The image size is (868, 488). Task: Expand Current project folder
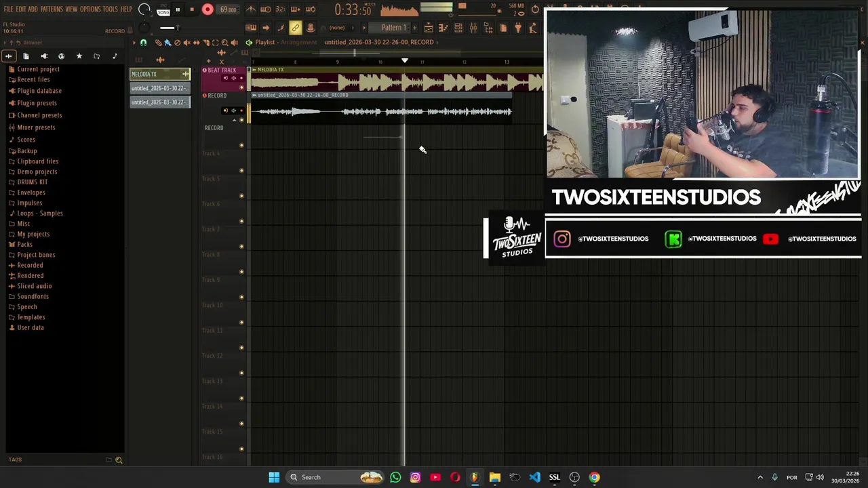click(38, 69)
